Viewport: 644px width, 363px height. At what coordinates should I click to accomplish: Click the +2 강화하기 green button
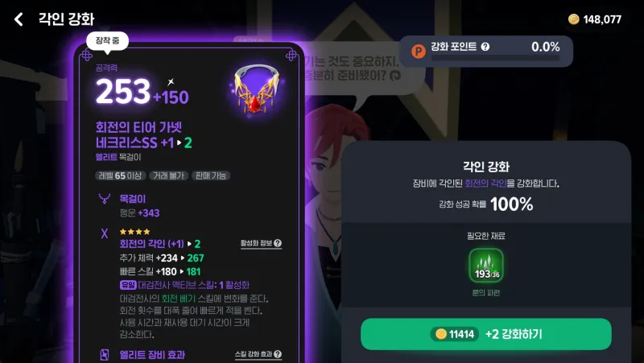(x=486, y=334)
